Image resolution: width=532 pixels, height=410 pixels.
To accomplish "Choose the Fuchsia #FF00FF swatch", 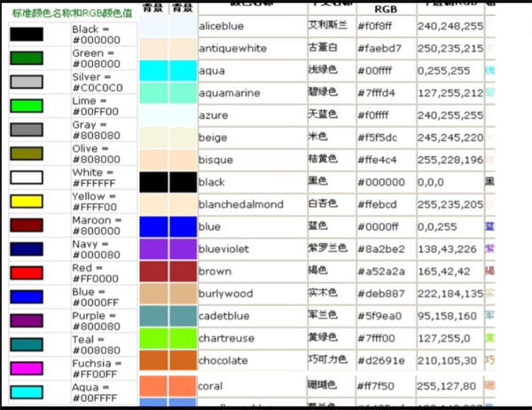I will pos(27,368).
